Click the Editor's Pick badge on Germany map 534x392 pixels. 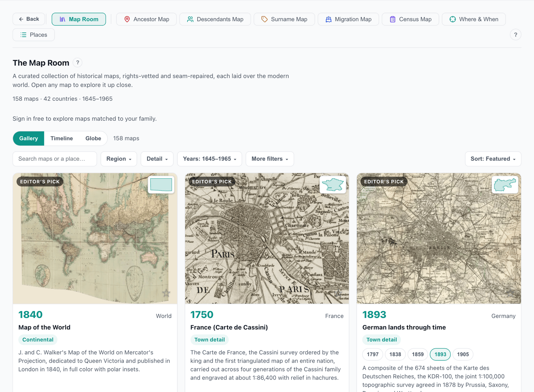pos(384,182)
